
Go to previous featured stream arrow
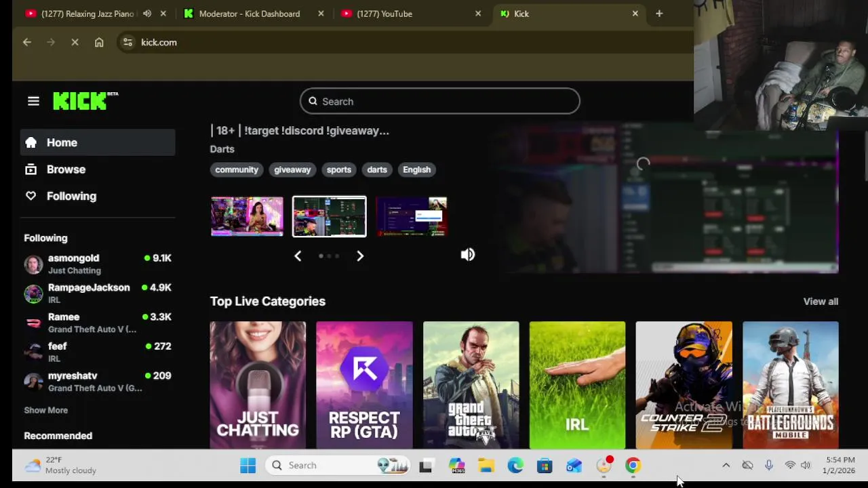298,256
